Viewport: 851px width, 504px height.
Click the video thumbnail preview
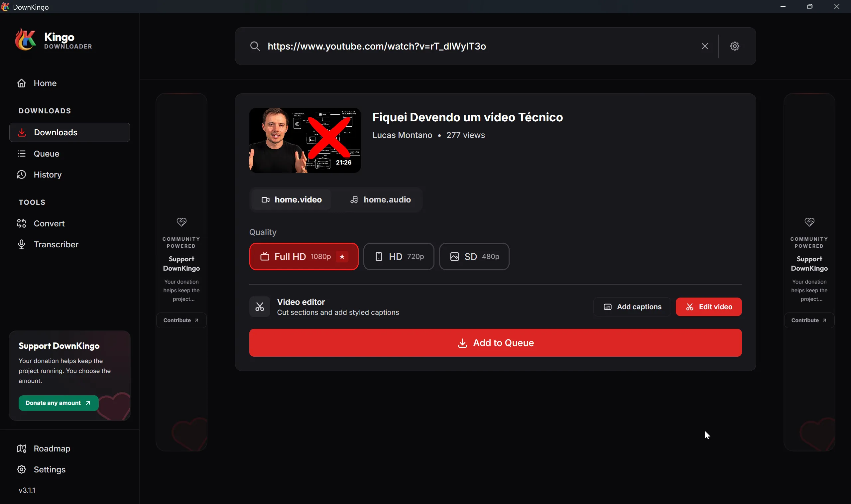point(305,140)
